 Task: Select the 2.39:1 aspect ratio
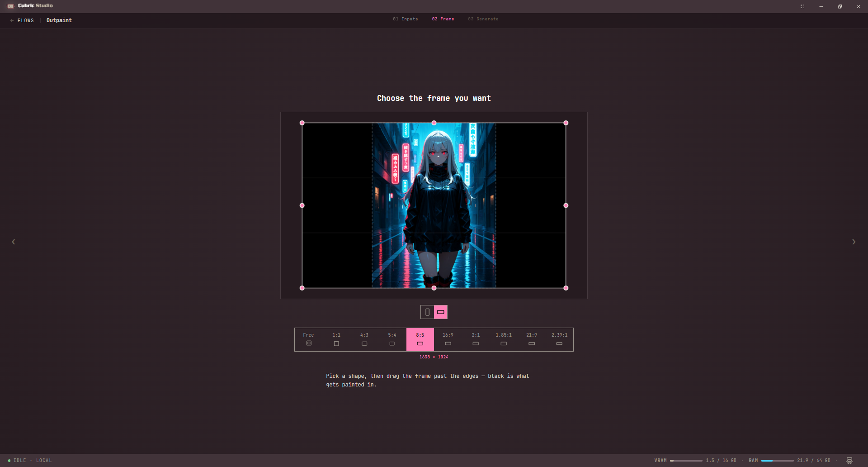559,339
